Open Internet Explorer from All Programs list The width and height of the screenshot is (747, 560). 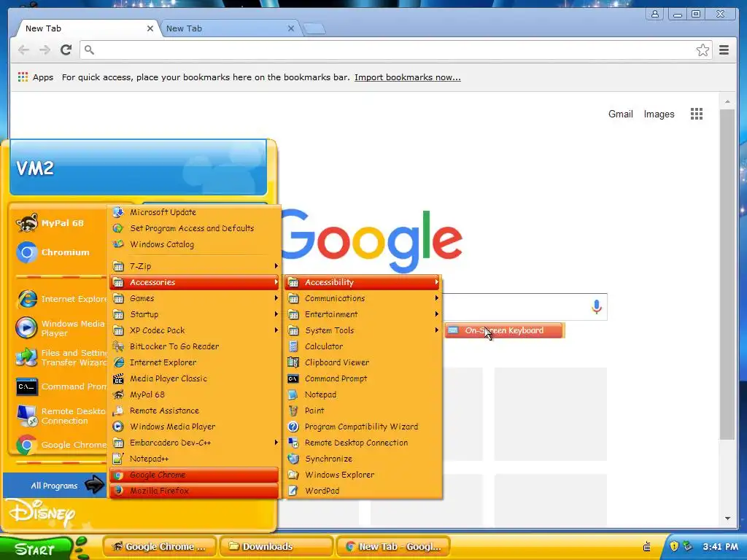[x=194, y=362]
